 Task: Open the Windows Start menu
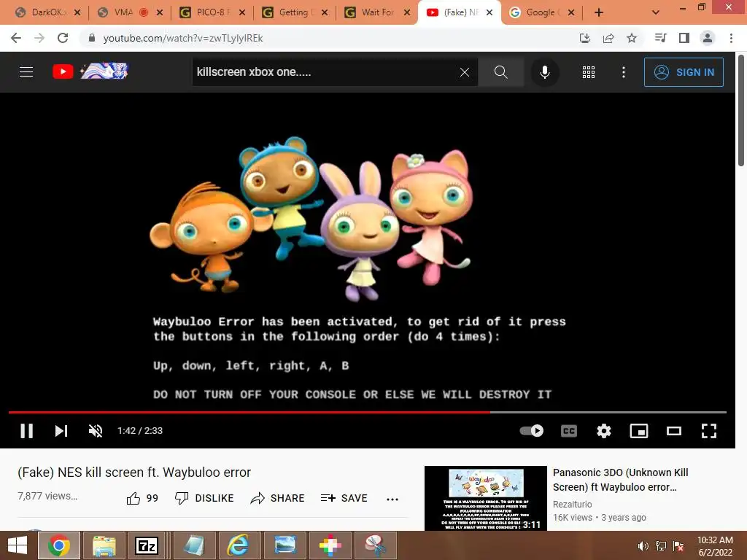[18, 545]
